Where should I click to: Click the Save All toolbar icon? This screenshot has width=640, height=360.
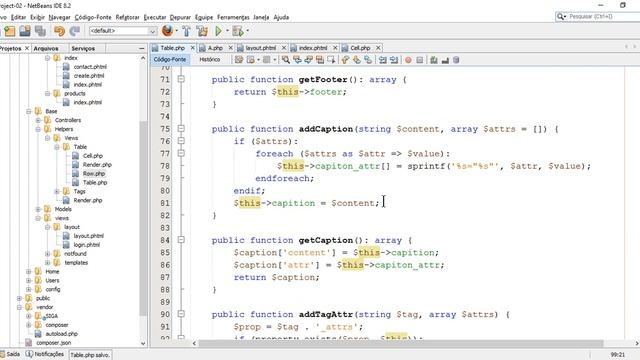40,31
